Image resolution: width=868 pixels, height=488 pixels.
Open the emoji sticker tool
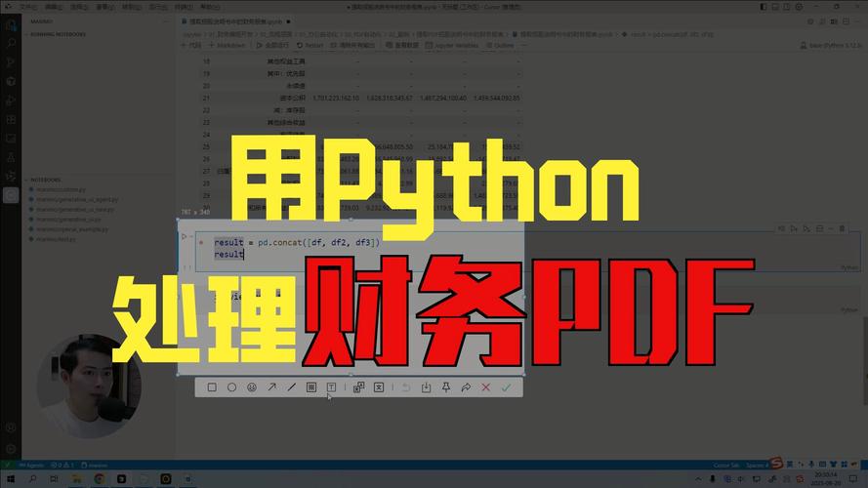[252, 387]
